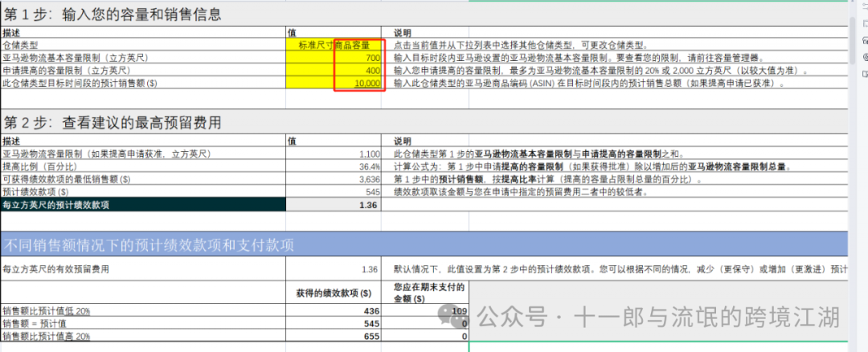Click the explanation starting 默认情况下，此值设置为
The image size is (868, 352).
click(x=620, y=269)
